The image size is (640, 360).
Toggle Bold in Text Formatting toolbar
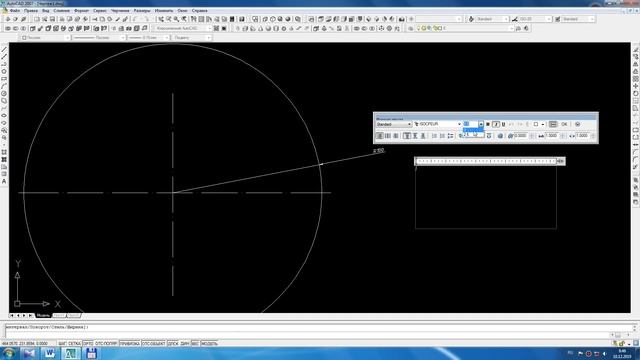point(488,124)
